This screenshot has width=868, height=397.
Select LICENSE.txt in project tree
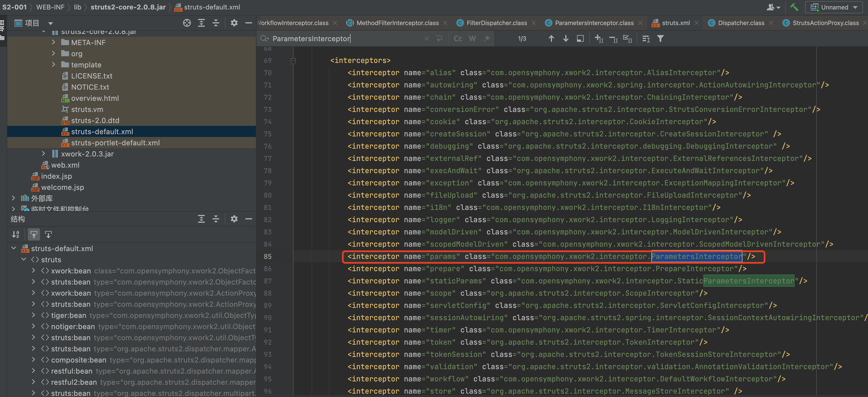pos(91,75)
